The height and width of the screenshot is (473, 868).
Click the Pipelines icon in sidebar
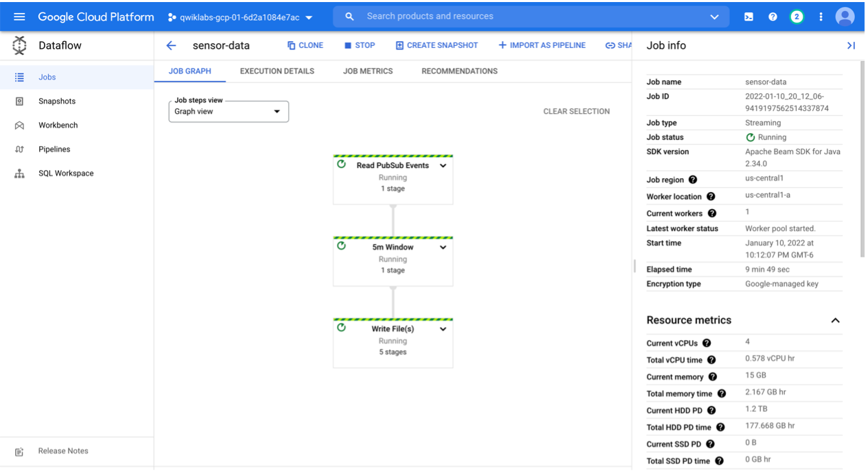click(x=20, y=149)
